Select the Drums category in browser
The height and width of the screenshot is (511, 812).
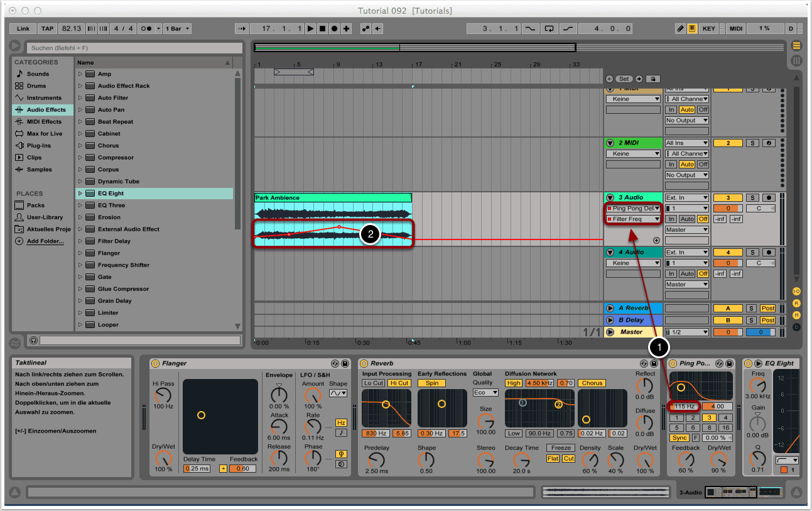point(36,86)
